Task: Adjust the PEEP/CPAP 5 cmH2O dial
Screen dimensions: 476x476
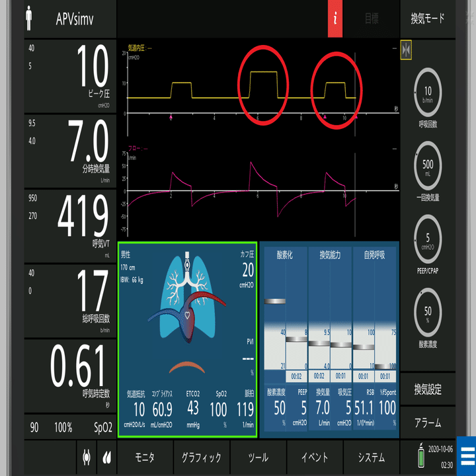Action: pos(428,239)
